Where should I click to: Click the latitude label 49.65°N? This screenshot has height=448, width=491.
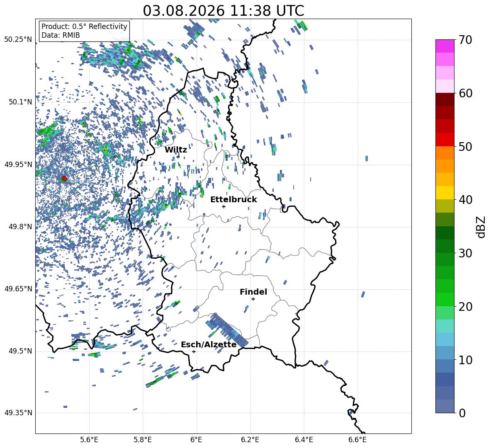18,288
